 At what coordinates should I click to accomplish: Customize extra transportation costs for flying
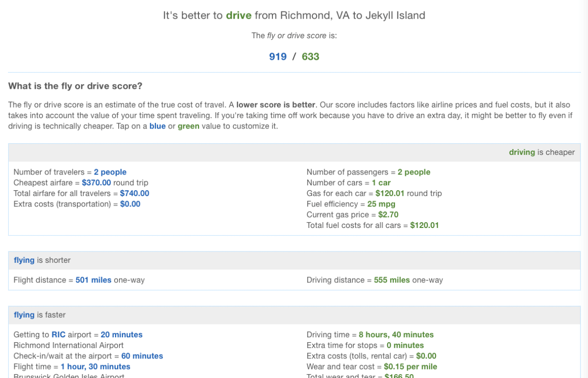click(x=130, y=204)
